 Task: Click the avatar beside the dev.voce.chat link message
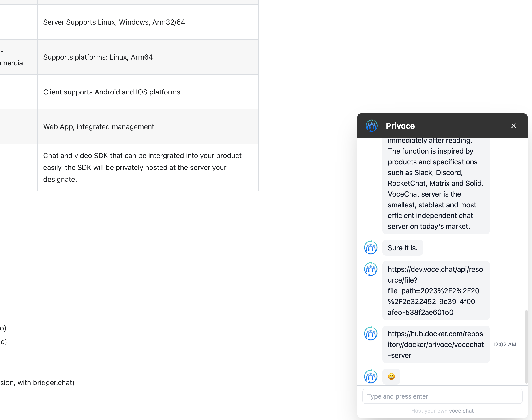tap(371, 269)
